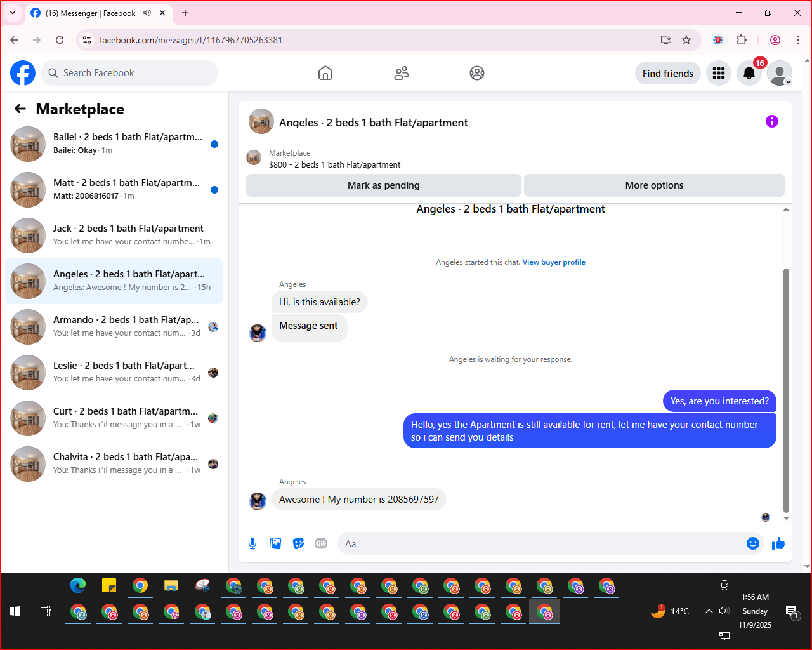Bookmark this page star icon
The width and height of the screenshot is (812, 650).
686,40
